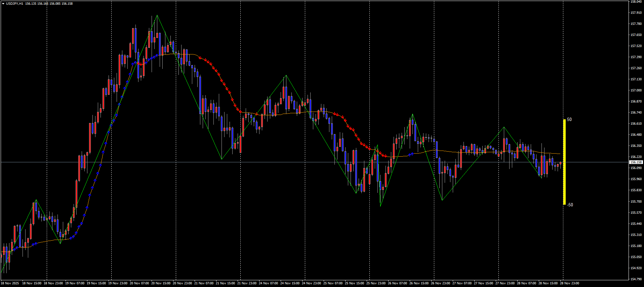This screenshot has width=644, height=287.
Task: Click the '-50' label below yellow bar
Action: 570,205
